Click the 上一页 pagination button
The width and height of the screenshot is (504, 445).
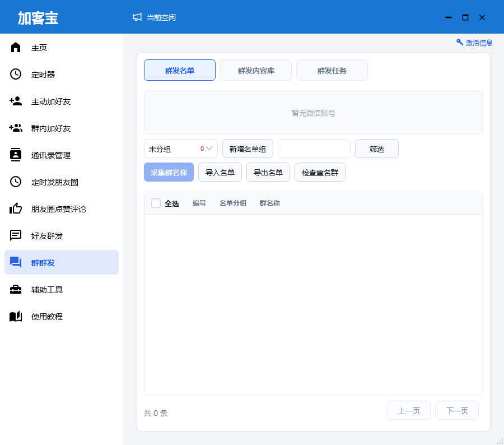[x=409, y=410]
